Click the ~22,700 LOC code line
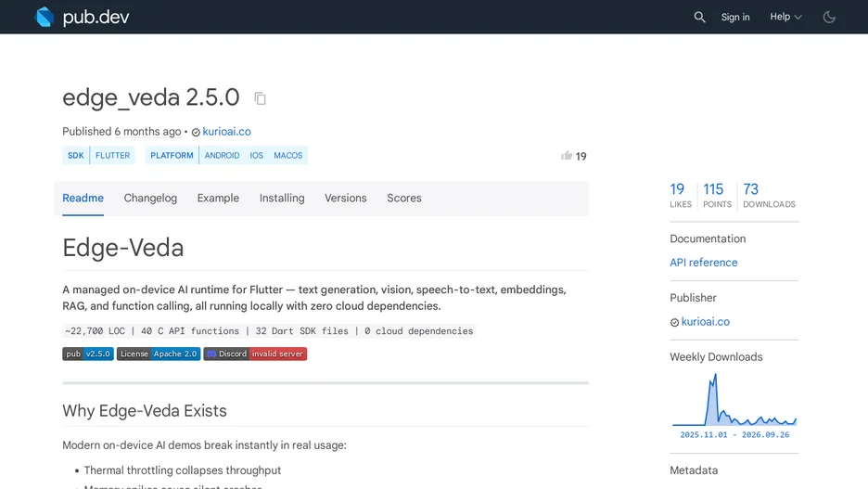 pos(269,331)
